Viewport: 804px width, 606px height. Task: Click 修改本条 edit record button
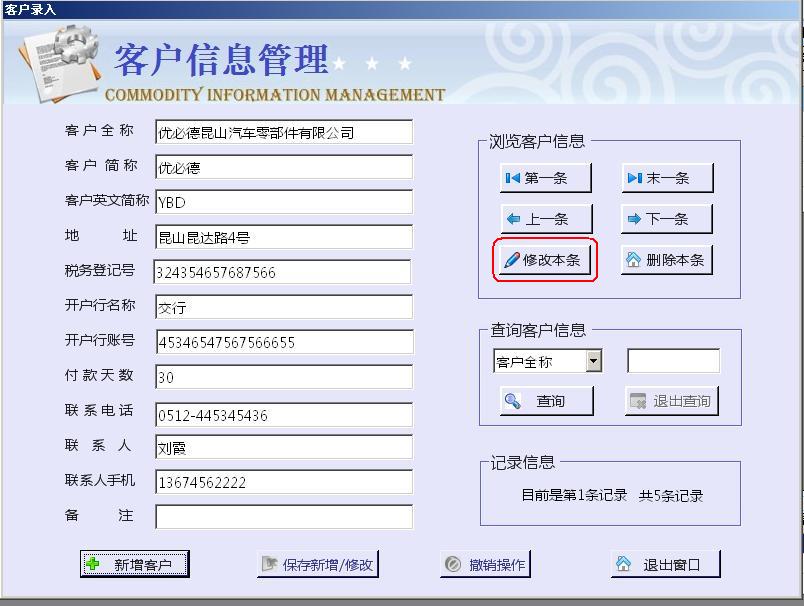tap(546, 260)
